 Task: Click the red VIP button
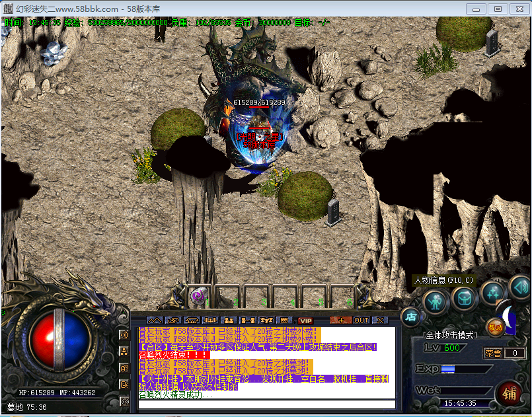(x=305, y=321)
